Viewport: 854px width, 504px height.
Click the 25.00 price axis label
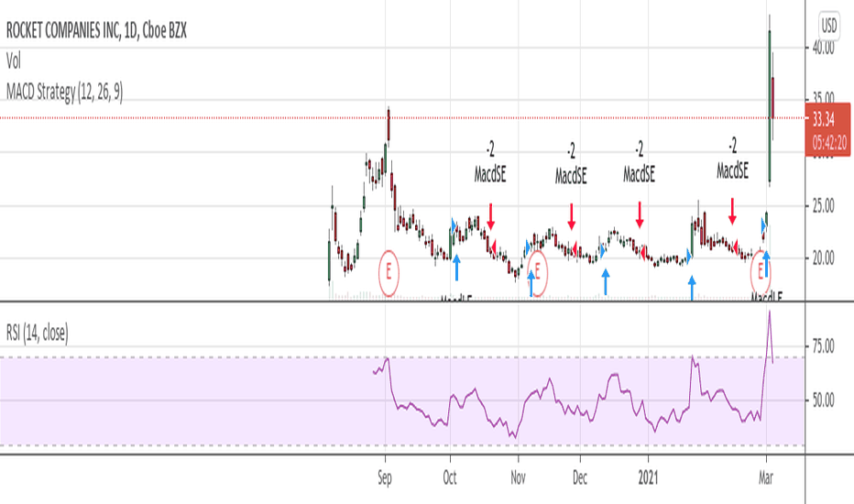tap(823, 206)
